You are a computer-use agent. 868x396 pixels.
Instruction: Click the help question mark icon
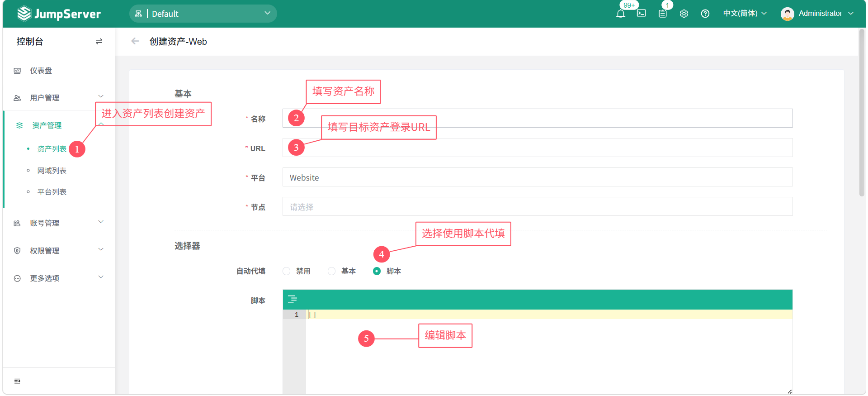[x=705, y=14]
